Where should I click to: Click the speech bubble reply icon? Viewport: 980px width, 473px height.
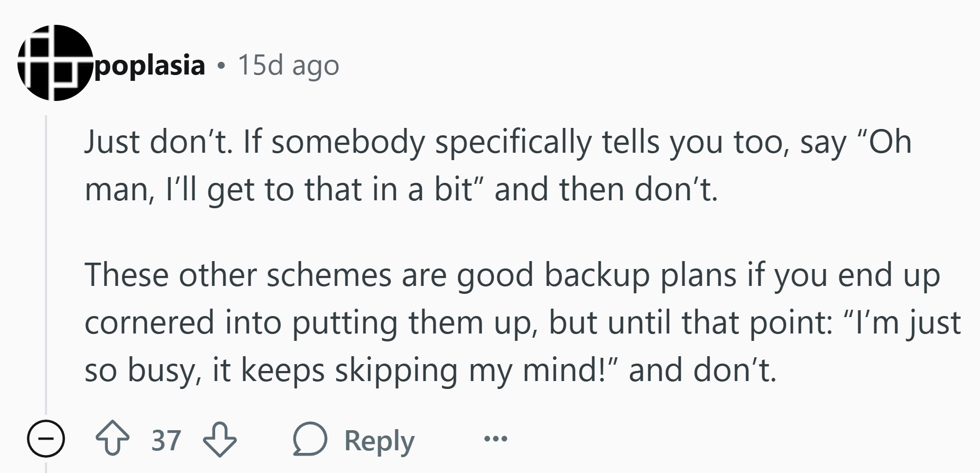tap(311, 439)
